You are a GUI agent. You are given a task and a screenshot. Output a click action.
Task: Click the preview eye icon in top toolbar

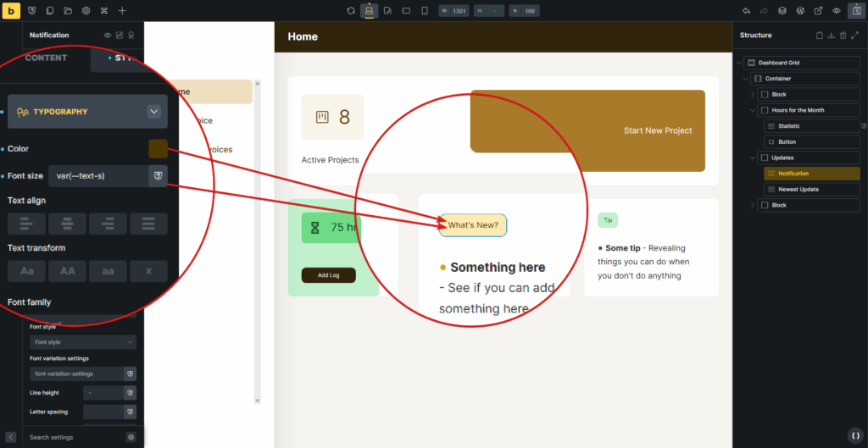pos(837,10)
